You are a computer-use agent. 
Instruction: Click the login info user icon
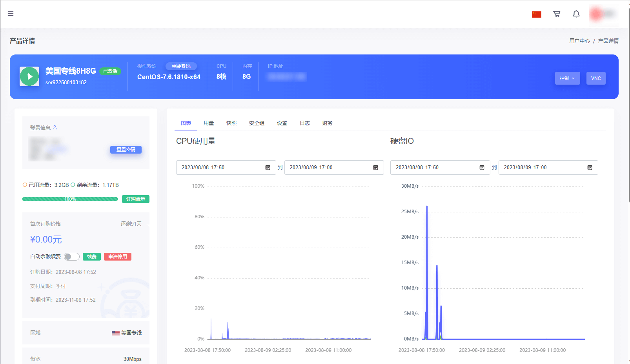[55, 127]
